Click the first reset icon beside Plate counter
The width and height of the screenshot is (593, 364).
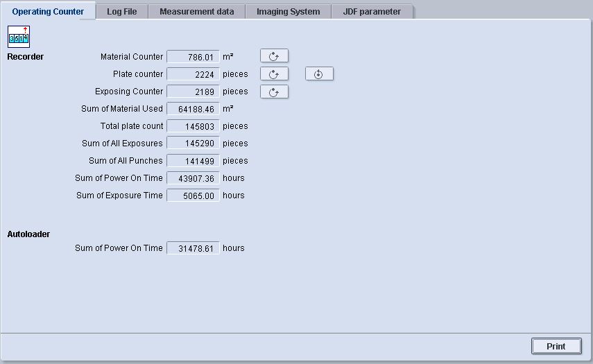pos(274,74)
